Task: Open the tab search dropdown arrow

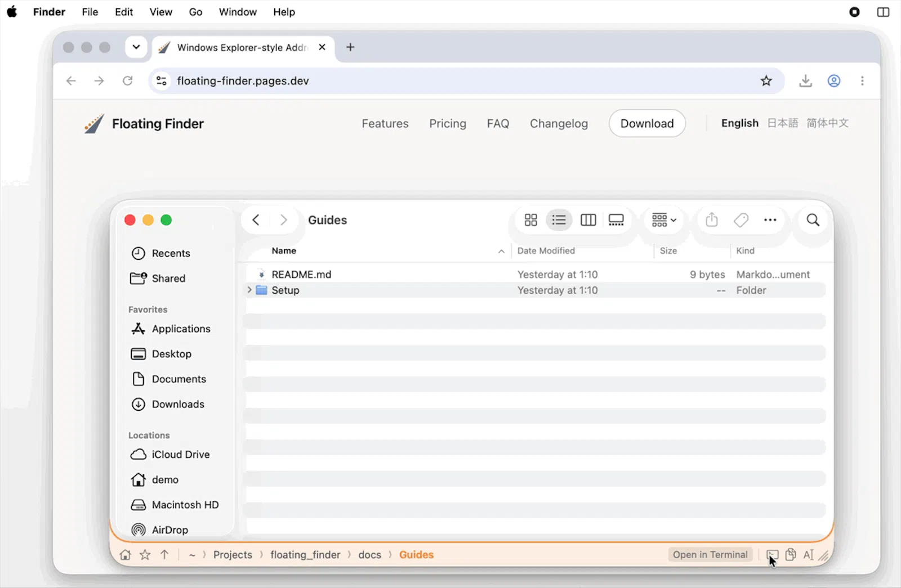Action: 136,47
